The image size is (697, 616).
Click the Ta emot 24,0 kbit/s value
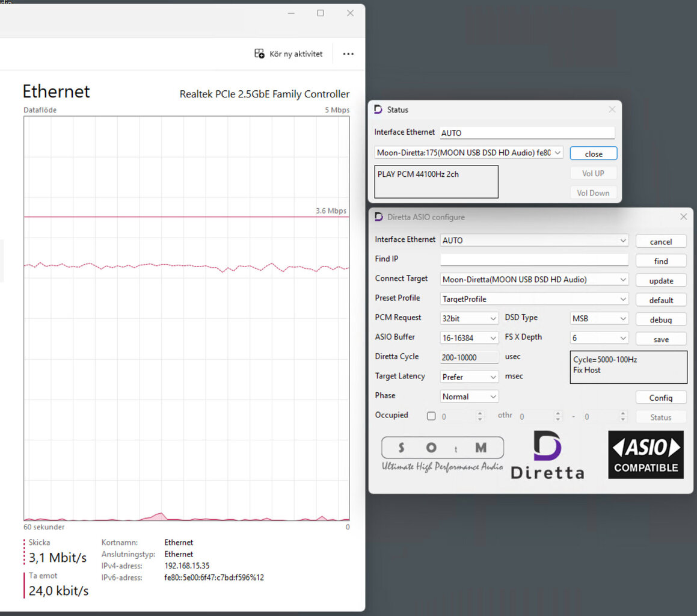[x=58, y=591]
